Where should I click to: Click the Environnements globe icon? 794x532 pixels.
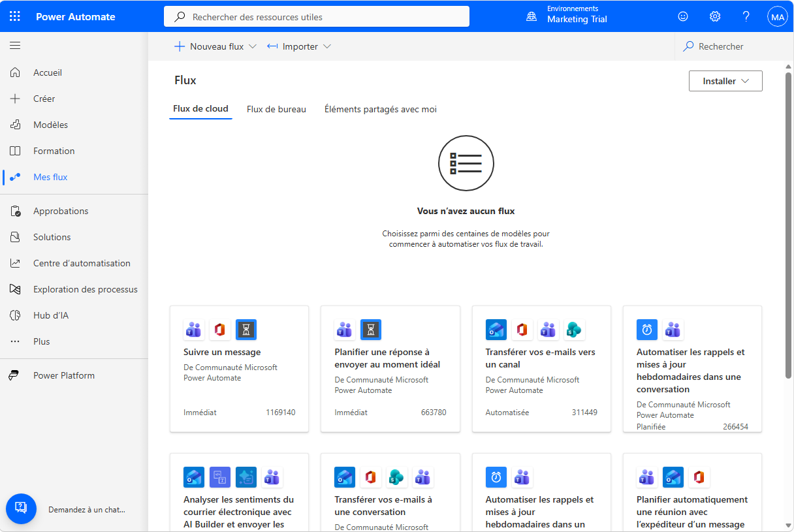tap(532, 16)
